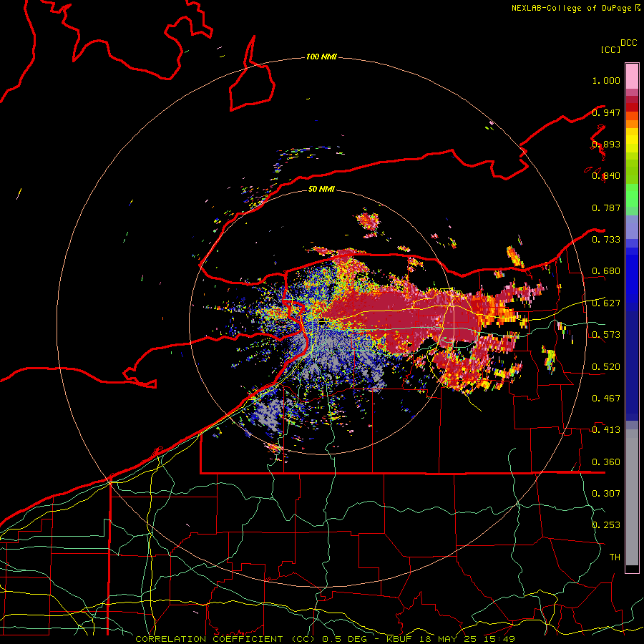The width and height of the screenshot is (644, 644).
Task: Click the gray segment of the color bar
Action: pos(632,497)
